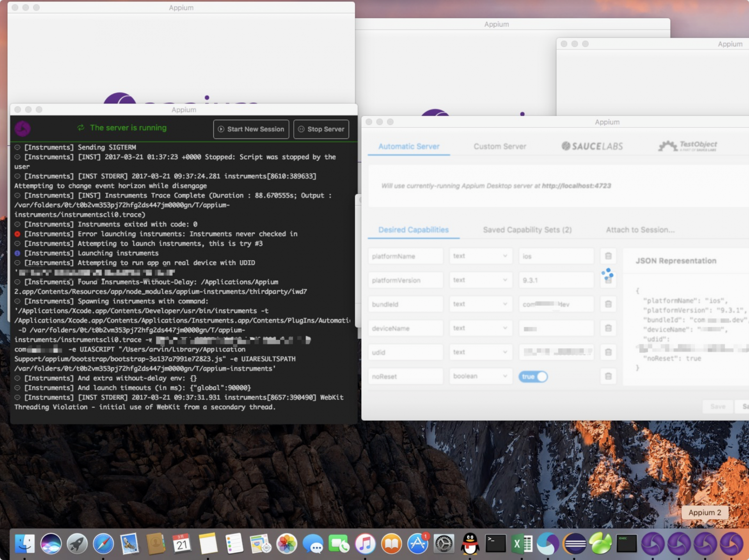Open Notes app in dock
This screenshot has width=749, height=560.
pyautogui.click(x=208, y=543)
